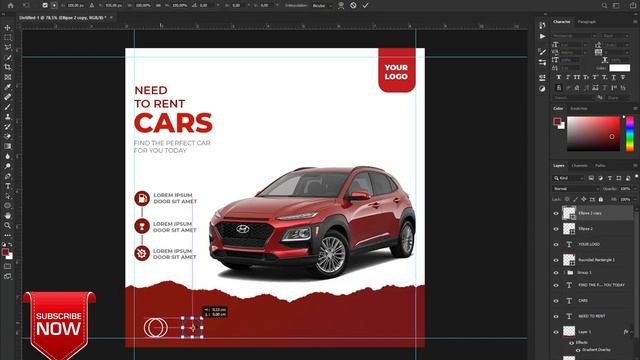Commit the transform with the checkmark
Image resolution: width=640 pixels, height=360 pixels.
pyautogui.click(x=365, y=5)
